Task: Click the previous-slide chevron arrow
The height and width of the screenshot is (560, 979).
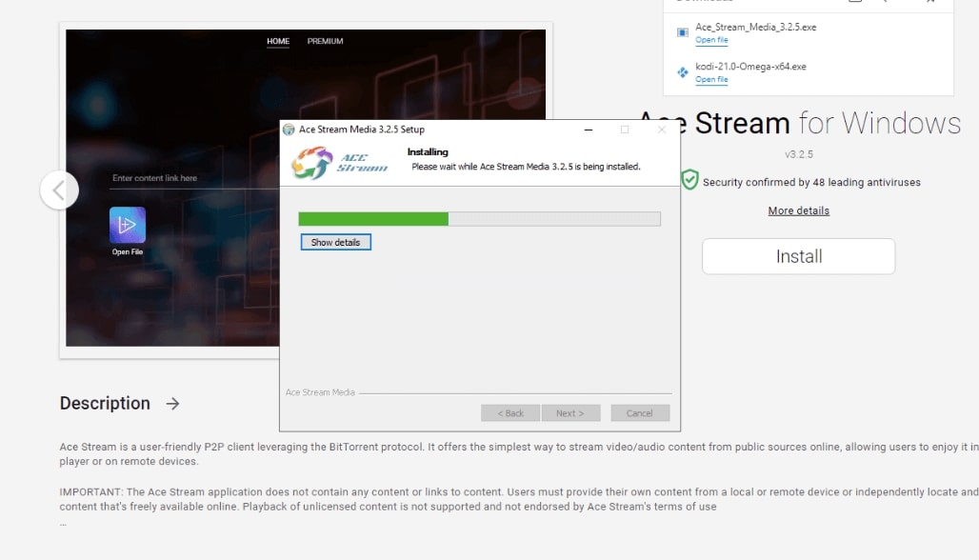Action: tap(59, 190)
